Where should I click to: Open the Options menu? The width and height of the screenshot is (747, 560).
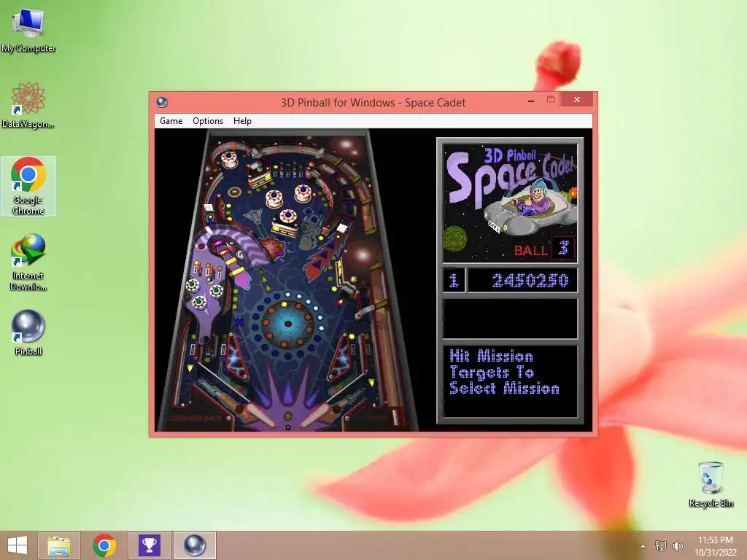208,121
